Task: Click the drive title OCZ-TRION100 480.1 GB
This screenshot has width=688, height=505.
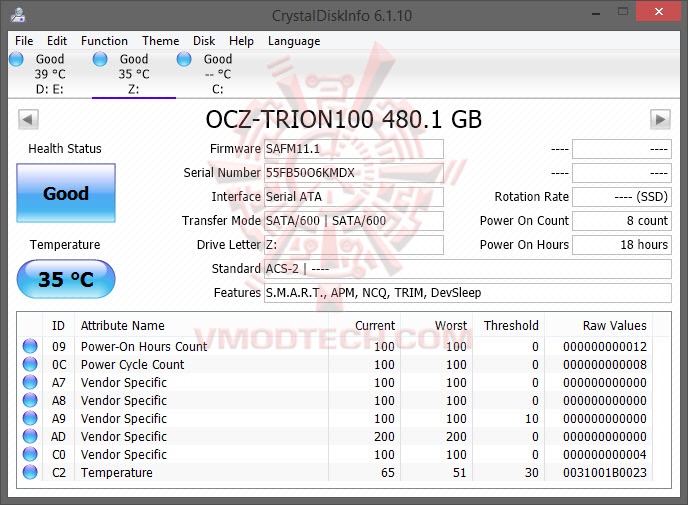Action: click(344, 119)
